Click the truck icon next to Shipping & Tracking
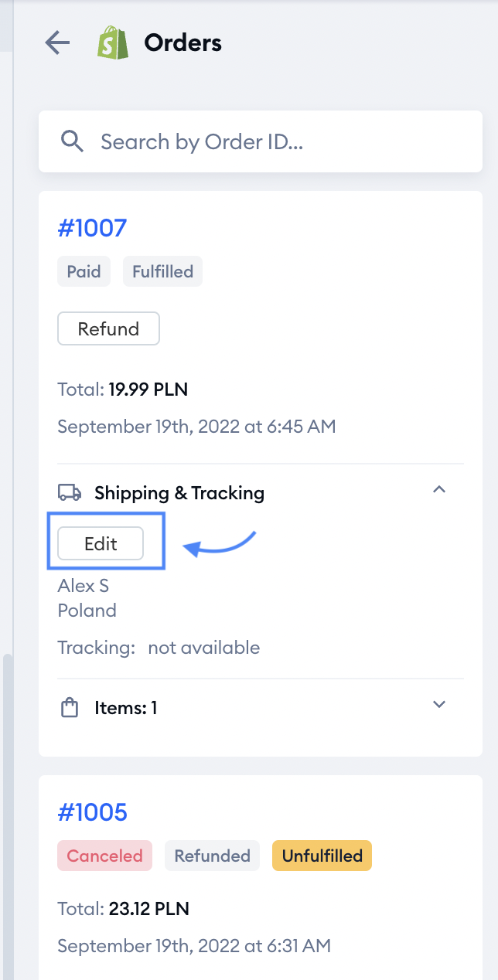498x980 pixels. (69, 492)
